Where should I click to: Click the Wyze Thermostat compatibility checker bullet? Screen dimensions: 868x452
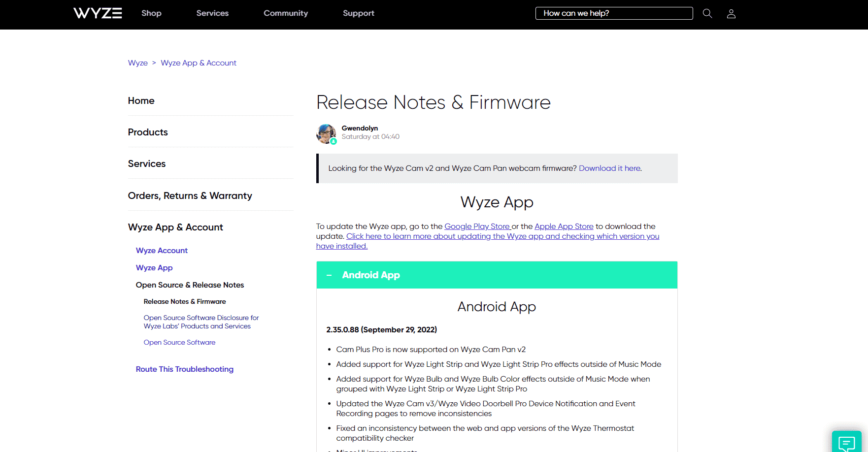[485, 433]
